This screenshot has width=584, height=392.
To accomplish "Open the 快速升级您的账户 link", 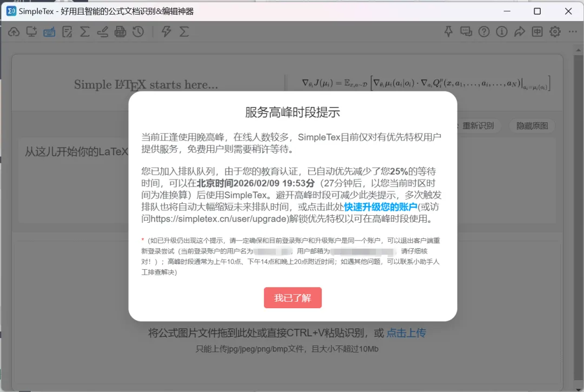I will click(381, 207).
